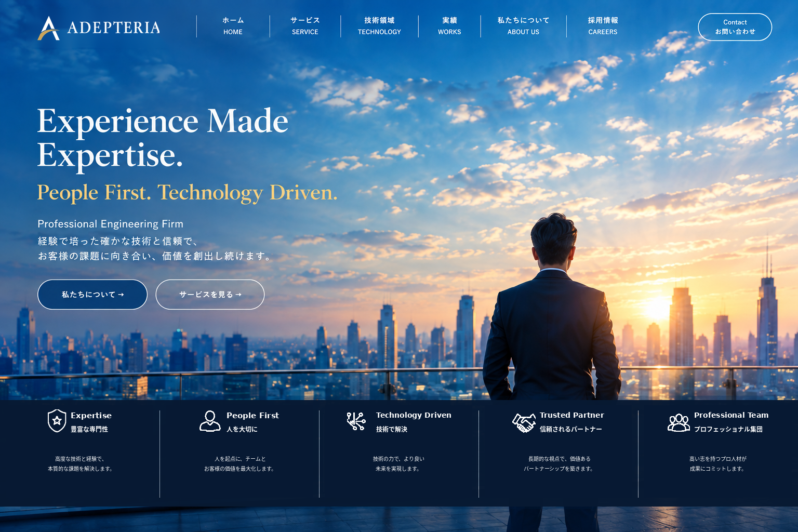Click the 信頼されるパートナー subtitle
Viewport: 798px width, 532px height.
pyautogui.click(x=571, y=429)
